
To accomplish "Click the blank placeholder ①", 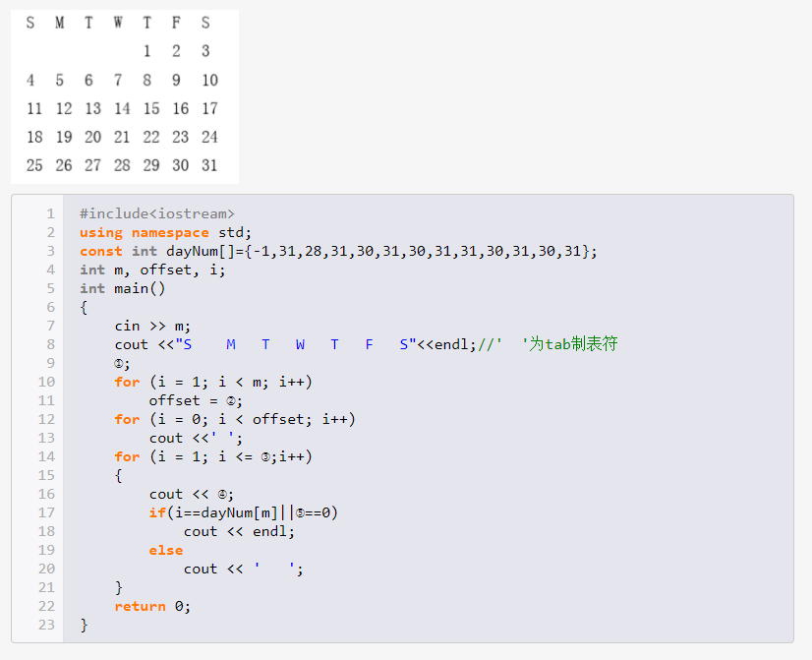I will click(x=119, y=364).
